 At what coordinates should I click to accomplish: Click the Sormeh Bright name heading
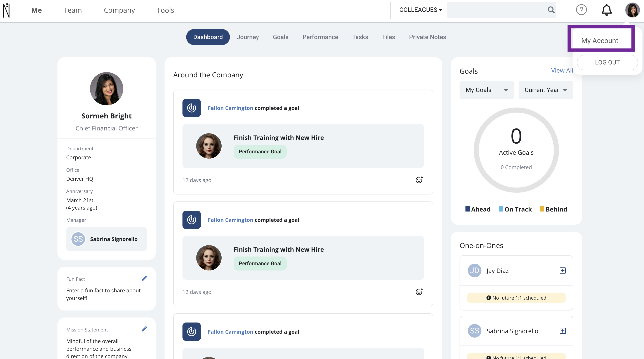pyautogui.click(x=106, y=116)
